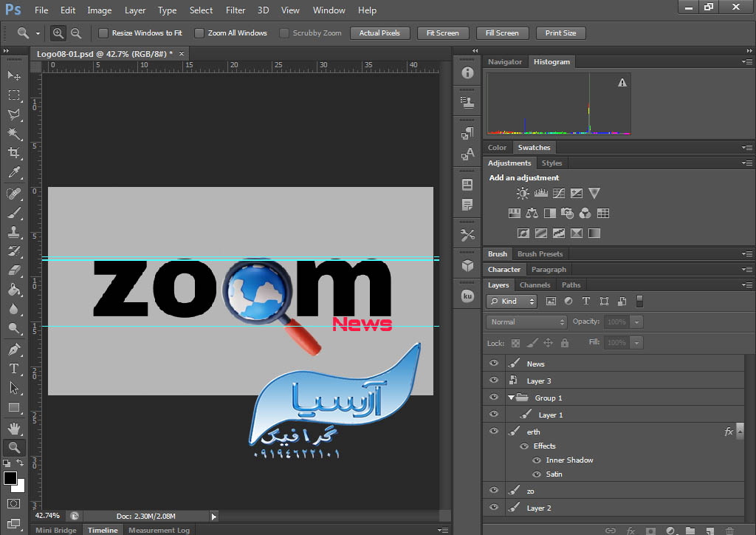Switch to the Channels tab

535,285
